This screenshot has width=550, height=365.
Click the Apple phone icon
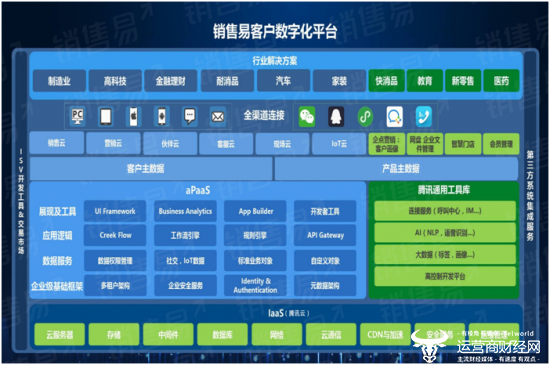134,117
